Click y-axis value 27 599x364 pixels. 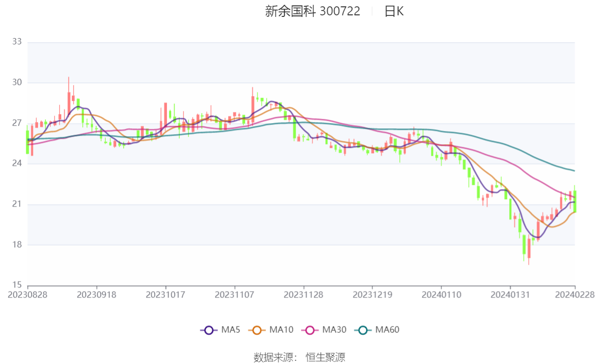click(17, 123)
